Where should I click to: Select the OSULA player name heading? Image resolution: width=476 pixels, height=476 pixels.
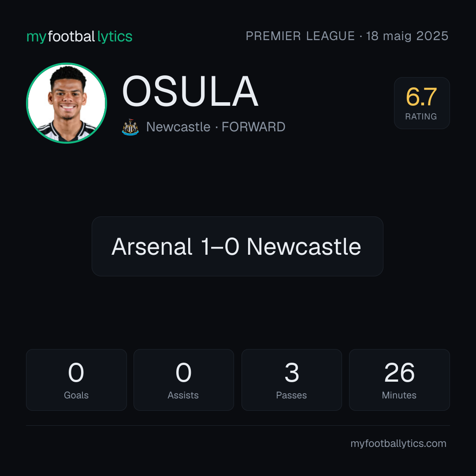point(190,91)
